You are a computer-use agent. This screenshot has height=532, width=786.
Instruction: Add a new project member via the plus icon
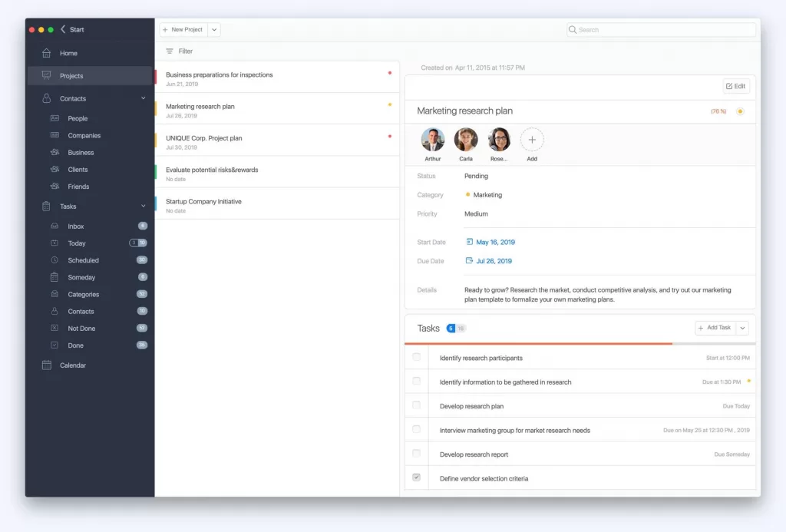[x=532, y=140]
